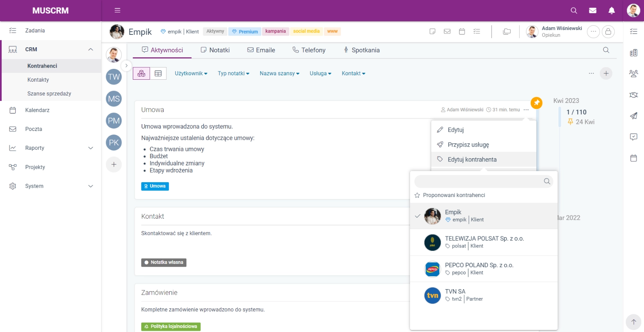Click the blue Umowa tag button
644x332 pixels.
pyautogui.click(x=155, y=186)
